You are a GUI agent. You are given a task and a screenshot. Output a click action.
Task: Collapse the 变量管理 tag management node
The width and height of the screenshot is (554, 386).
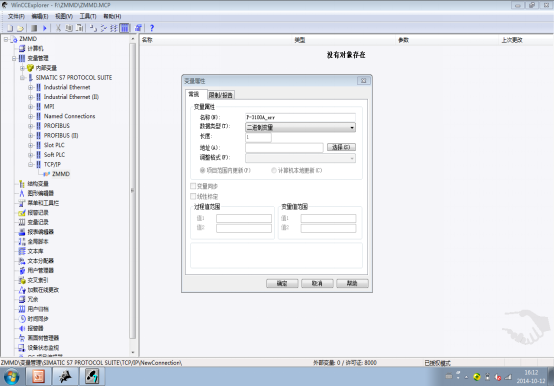point(14,58)
